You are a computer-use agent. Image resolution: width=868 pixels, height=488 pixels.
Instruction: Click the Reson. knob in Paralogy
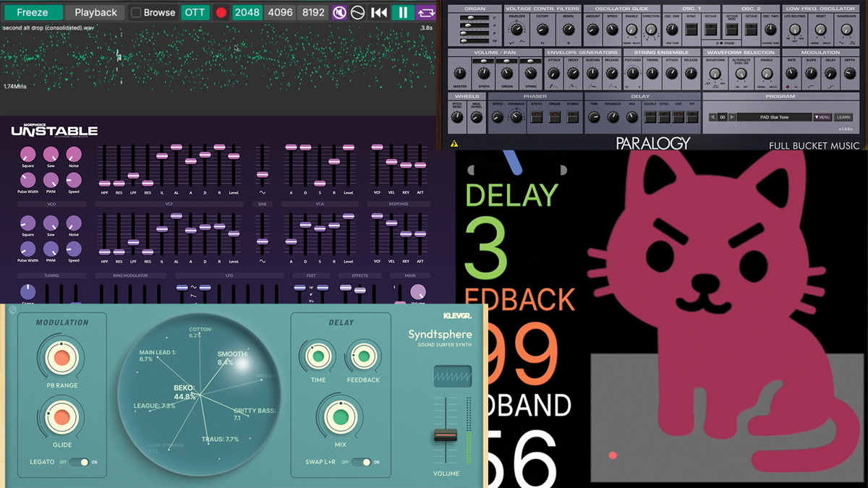(x=569, y=30)
